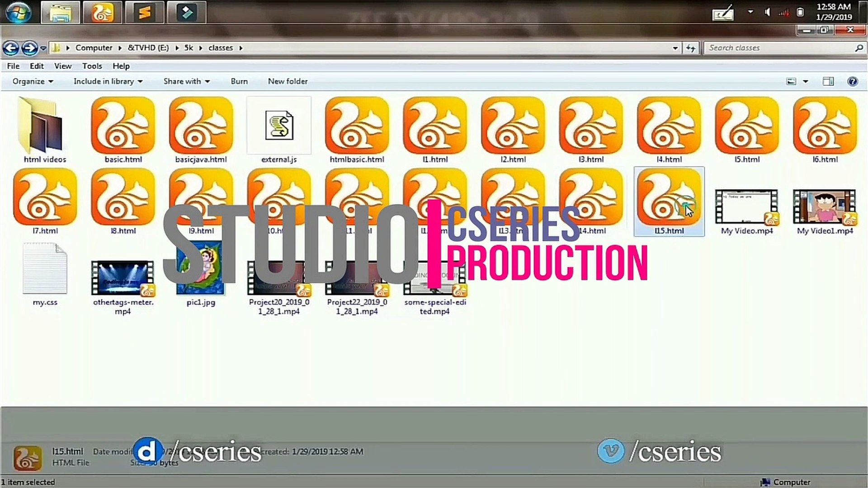Select the l7.html file icon
868x488 pixels.
pos(45,197)
